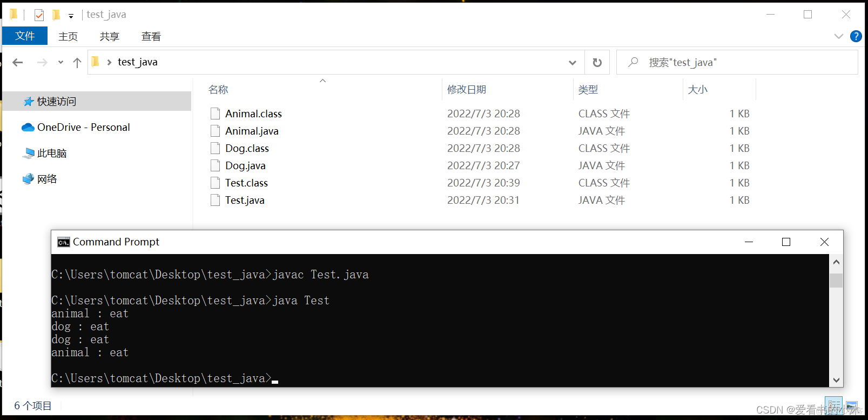868x420 pixels.
Task: Click the Command Prompt scrollbar thumb
Action: [836, 281]
